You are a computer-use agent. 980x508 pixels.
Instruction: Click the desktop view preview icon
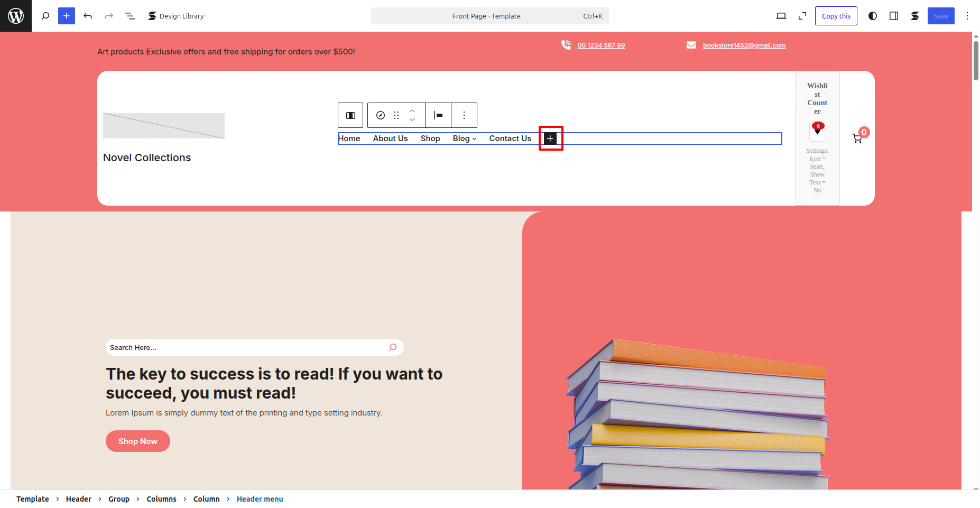click(781, 16)
